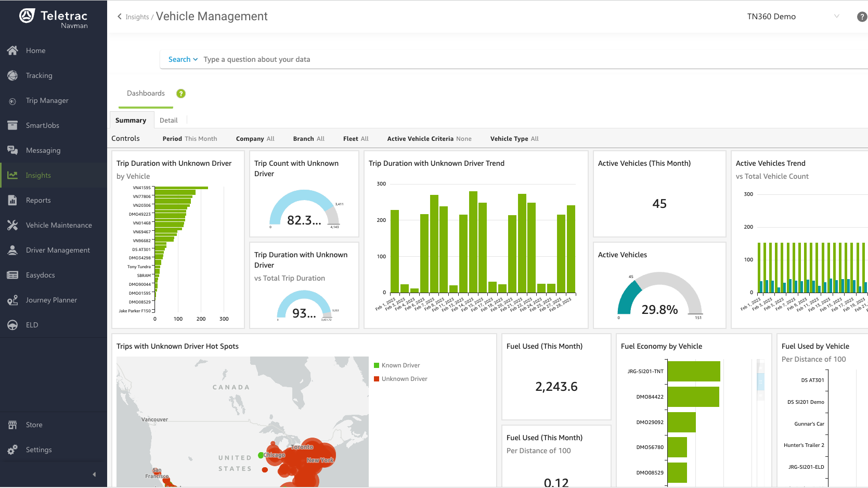Open the Fleet filter set to All
Screen dimensions: 868x488
click(x=356, y=138)
